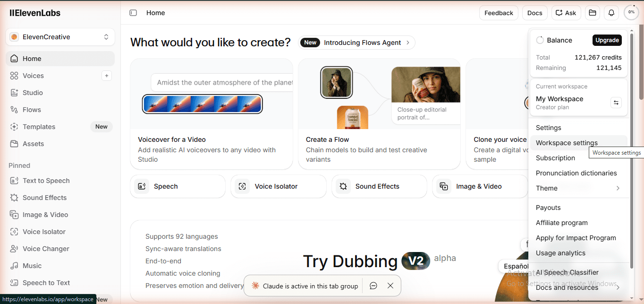Open pinned Voice Changer
The height and width of the screenshot is (304, 644).
(60, 249)
